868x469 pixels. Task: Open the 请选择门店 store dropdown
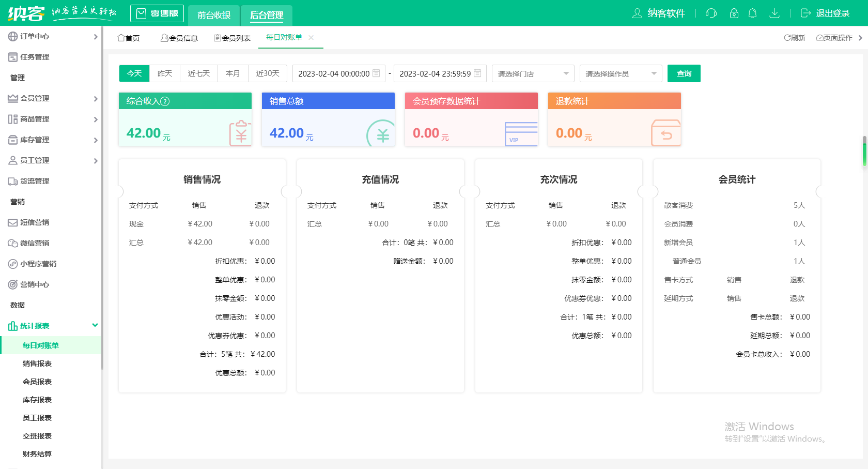coord(533,73)
